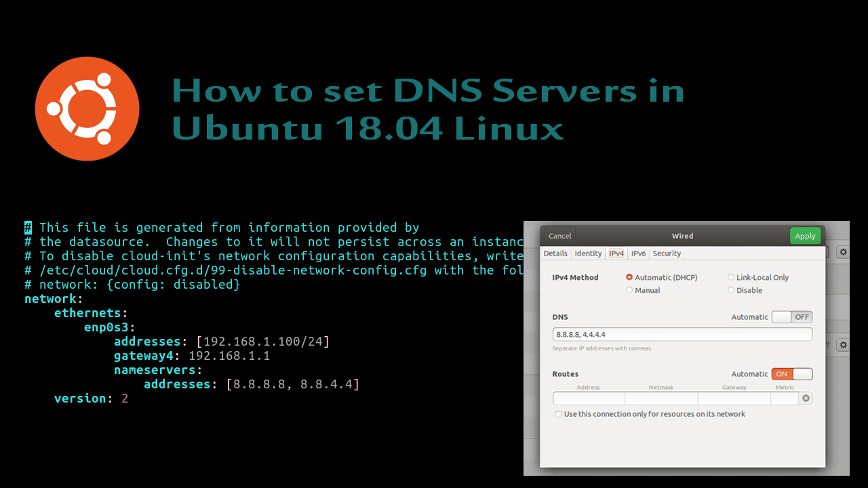Select the Manual IPv4 method
The height and width of the screenshot is (488, 868).
click(629, 290)
